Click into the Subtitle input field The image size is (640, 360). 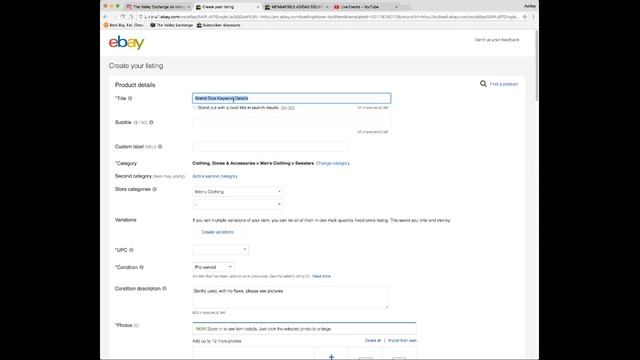(291, 122)
